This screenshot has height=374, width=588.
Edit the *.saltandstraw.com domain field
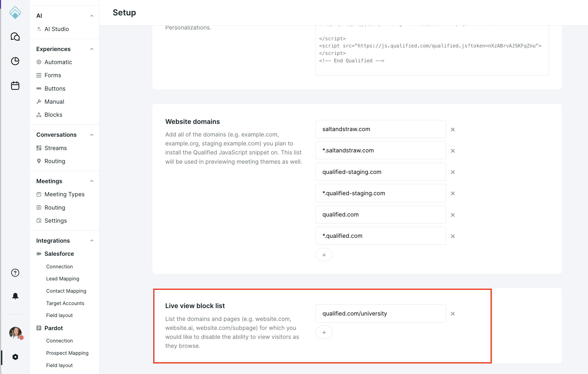381,150
